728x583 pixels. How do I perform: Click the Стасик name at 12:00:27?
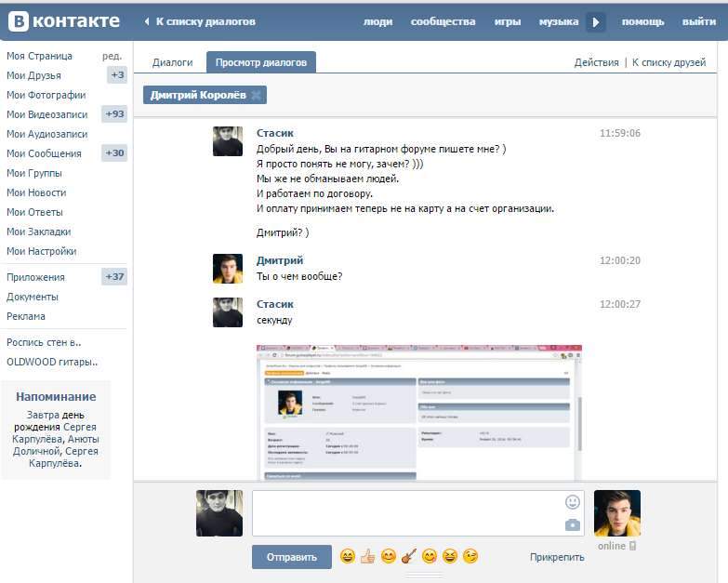(275, 304)
